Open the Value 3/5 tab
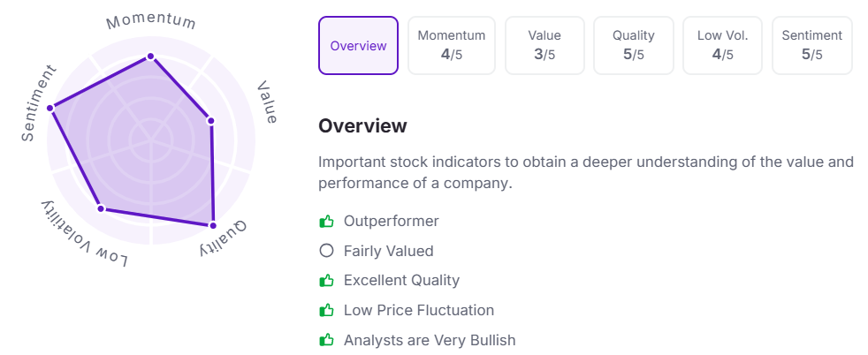868x355 pixels. [544, 46]
